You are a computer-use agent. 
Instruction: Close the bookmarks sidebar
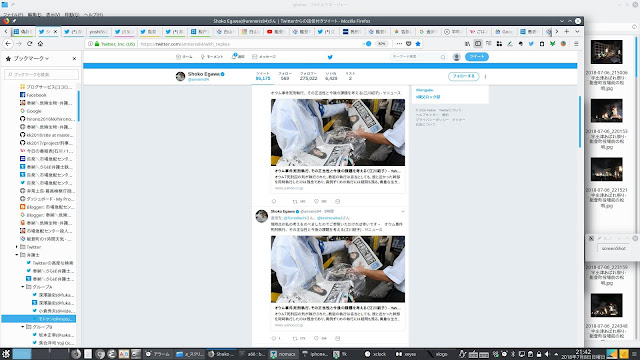click(74, 58)
